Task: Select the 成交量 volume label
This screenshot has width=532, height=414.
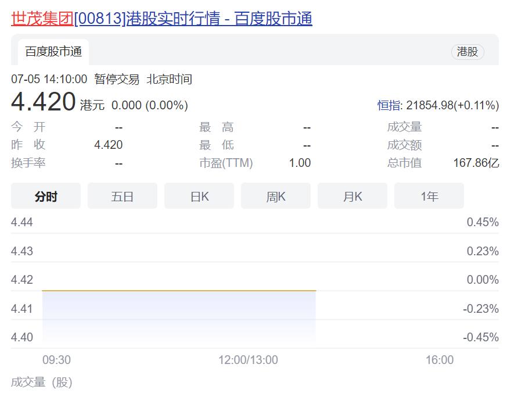Action: pyautogui.click(x=405, y=126)
